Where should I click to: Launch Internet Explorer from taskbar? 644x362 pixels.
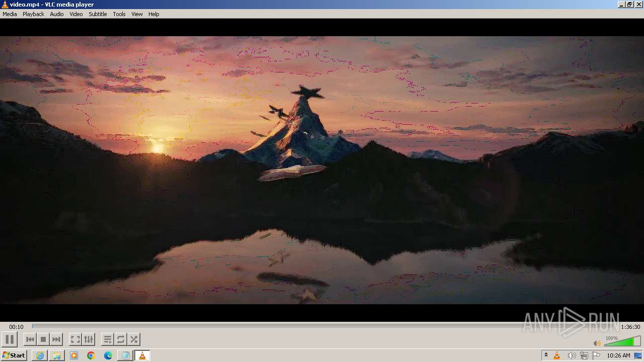[x=40, y=355]
